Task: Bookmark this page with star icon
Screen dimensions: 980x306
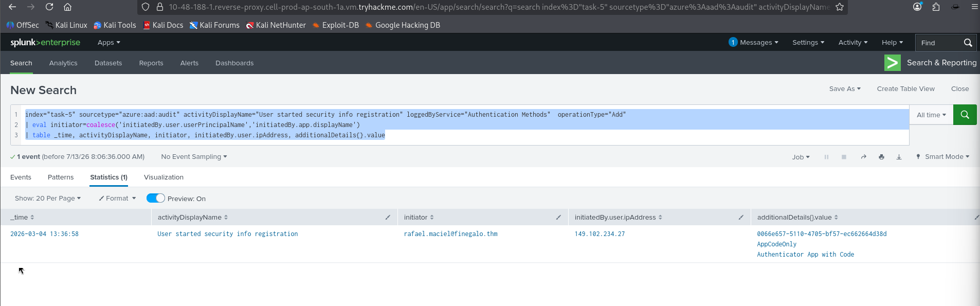Action: pyautogui.click(x=840, y=7)
